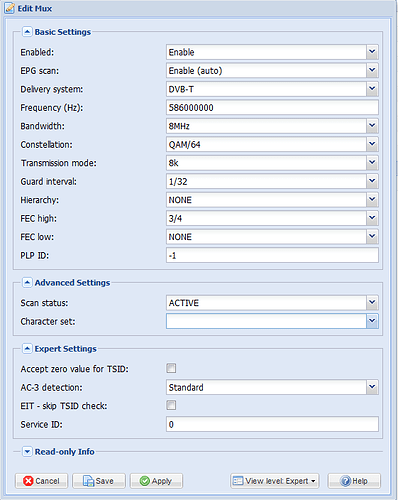Viewport: 398px width, 500px height.
Task: Click the Edit Mux title text
Action: [x=35, y=8]
